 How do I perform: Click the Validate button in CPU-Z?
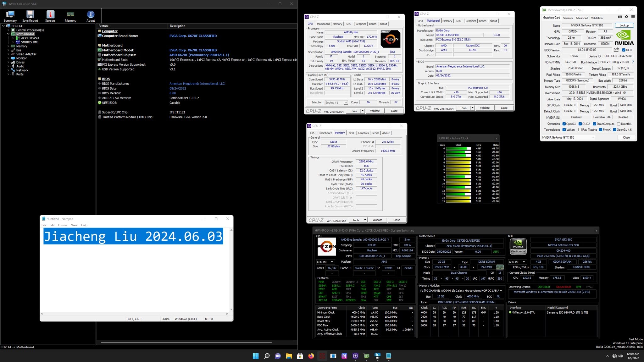point(375,111)
